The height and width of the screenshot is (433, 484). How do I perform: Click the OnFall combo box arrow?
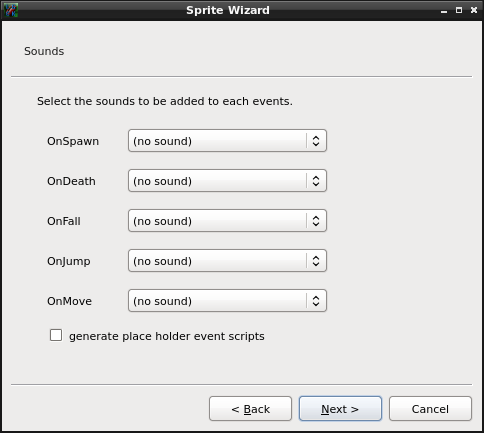316,221
